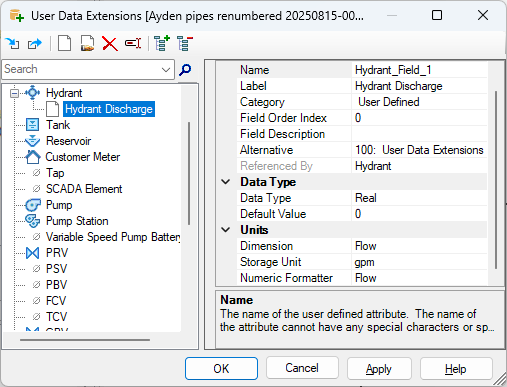This screenshot has height=387, width=507.
Task: Collapse the Data Type section
Action: [x=226, y=182]
